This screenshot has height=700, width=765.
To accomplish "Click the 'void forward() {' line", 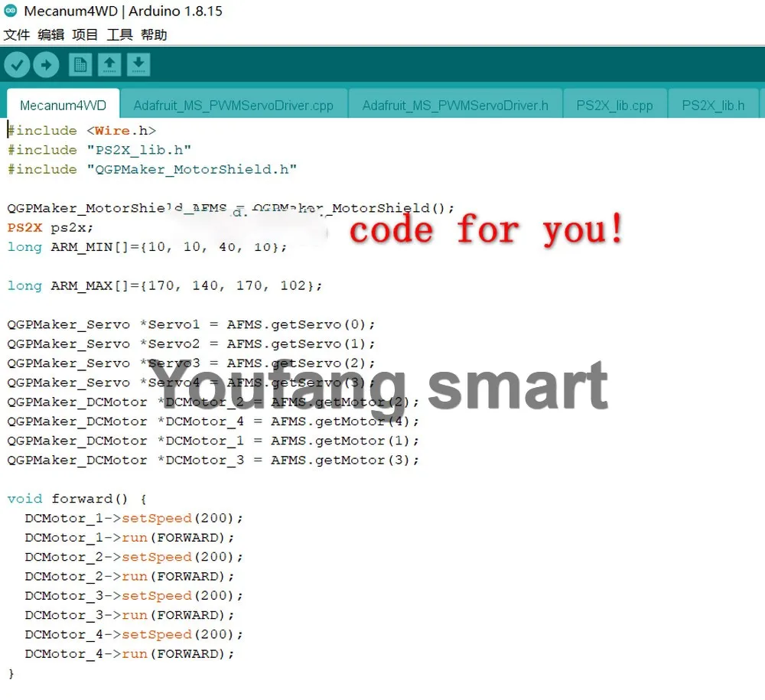I will 77,499.
